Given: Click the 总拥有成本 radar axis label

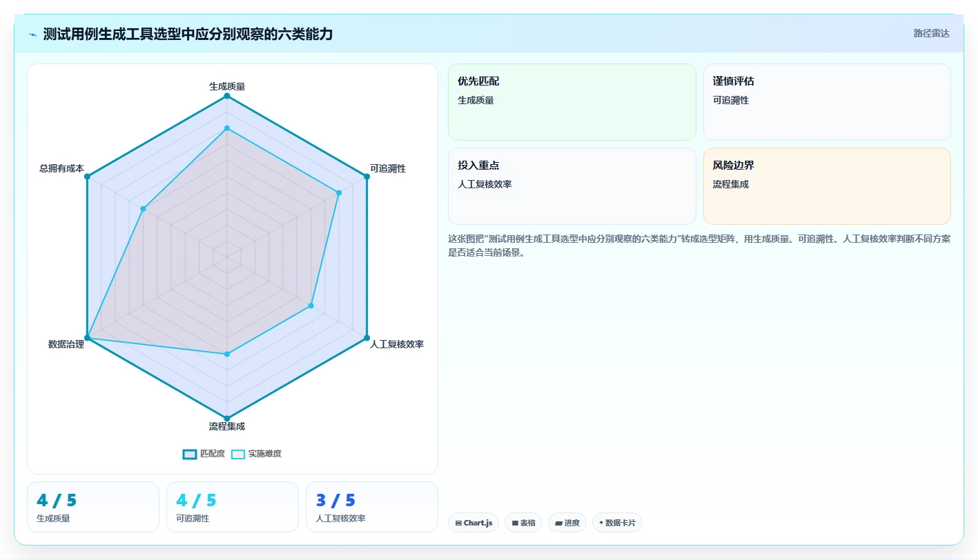Looking at the screenshot, I should coord(61,168).
